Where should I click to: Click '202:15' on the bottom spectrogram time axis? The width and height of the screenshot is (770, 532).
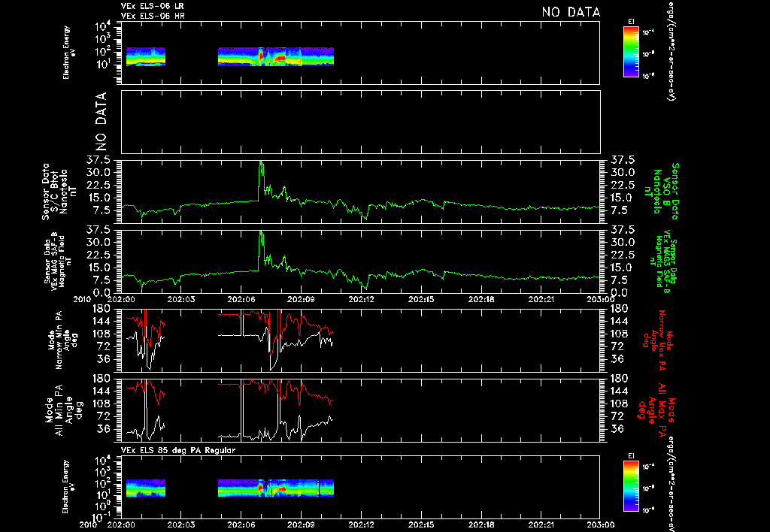(421, 524)
